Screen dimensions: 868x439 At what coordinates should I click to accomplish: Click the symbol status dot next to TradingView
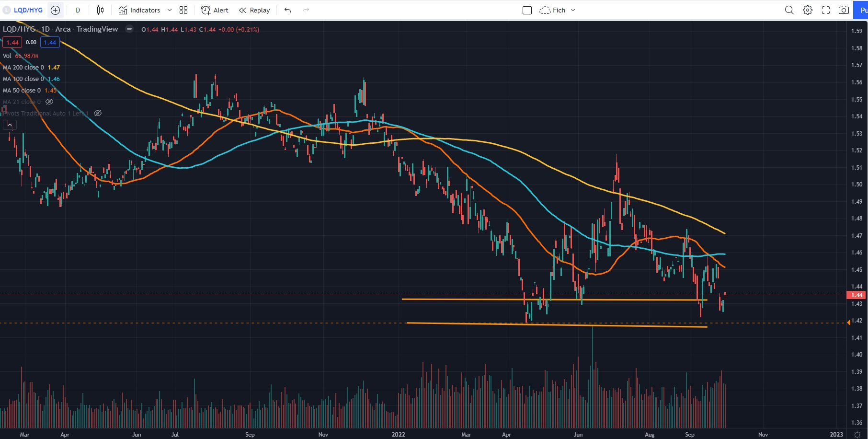pyautogui.click(x=129, y=29)
